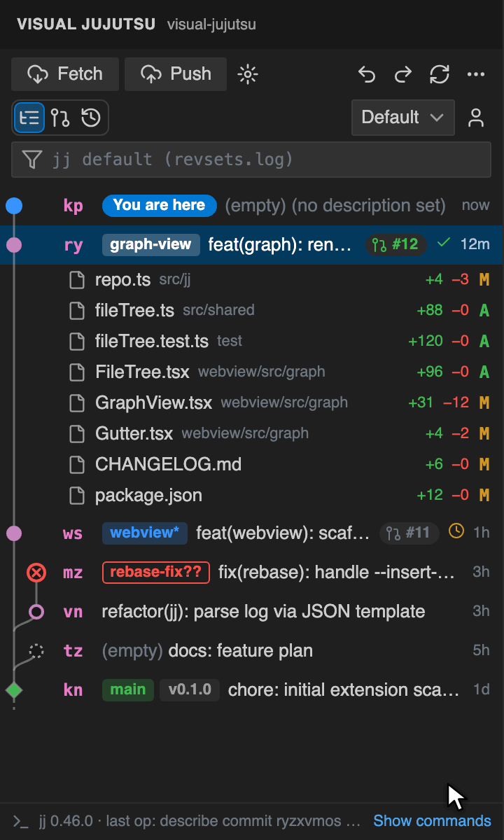Click the file icon beside repo.ts
The image size is (504, 840).
[77, 280]
